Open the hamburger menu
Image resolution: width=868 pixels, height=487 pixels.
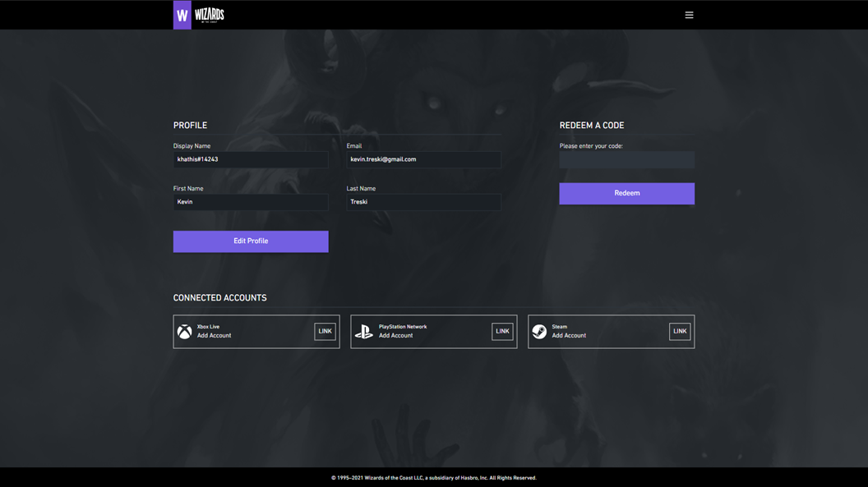(x=689, y=15)
